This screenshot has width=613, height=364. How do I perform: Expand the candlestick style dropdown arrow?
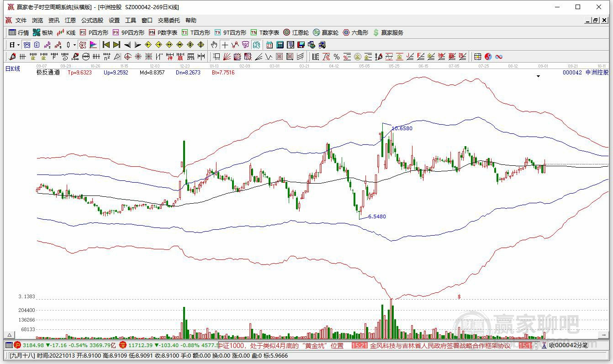coord(74,45)
